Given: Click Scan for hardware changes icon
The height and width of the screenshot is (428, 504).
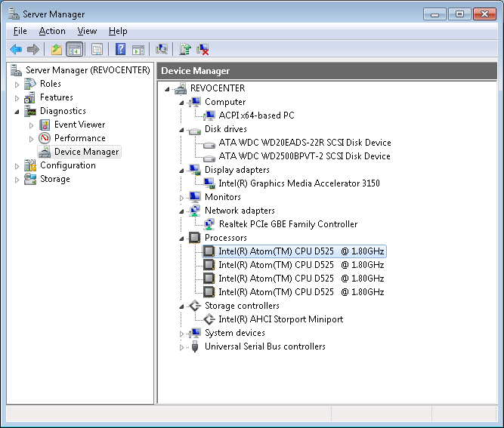Looking at the screenshot, I should (x=162, y=50).
